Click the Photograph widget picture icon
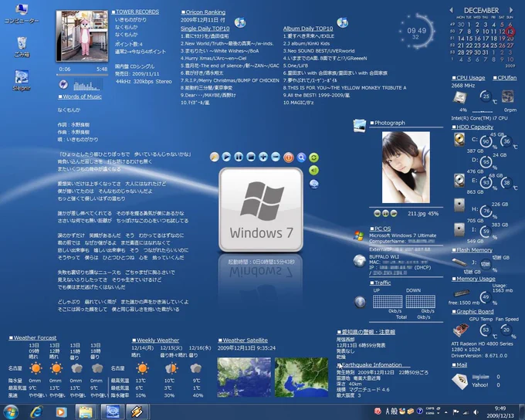525x420 pixels. (359, 125)
